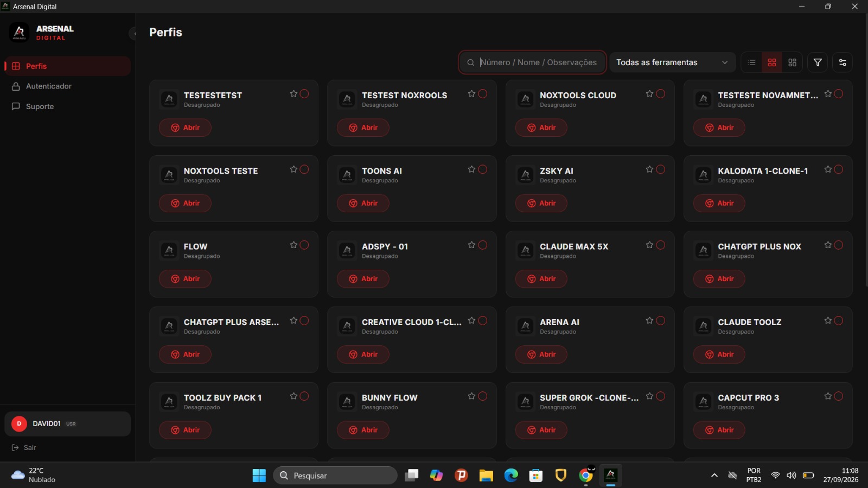Show hidden system tray icons

714,476
